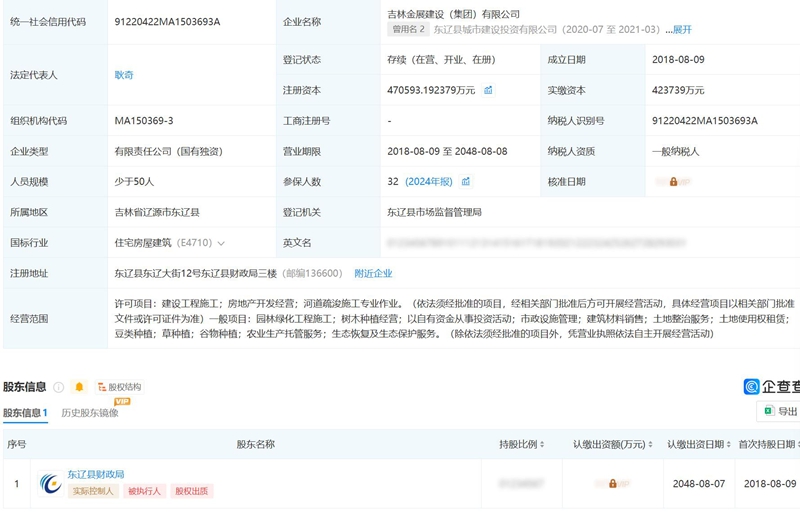
Task: Expand the former company names with 展开
Action: (x=679, y=30)
